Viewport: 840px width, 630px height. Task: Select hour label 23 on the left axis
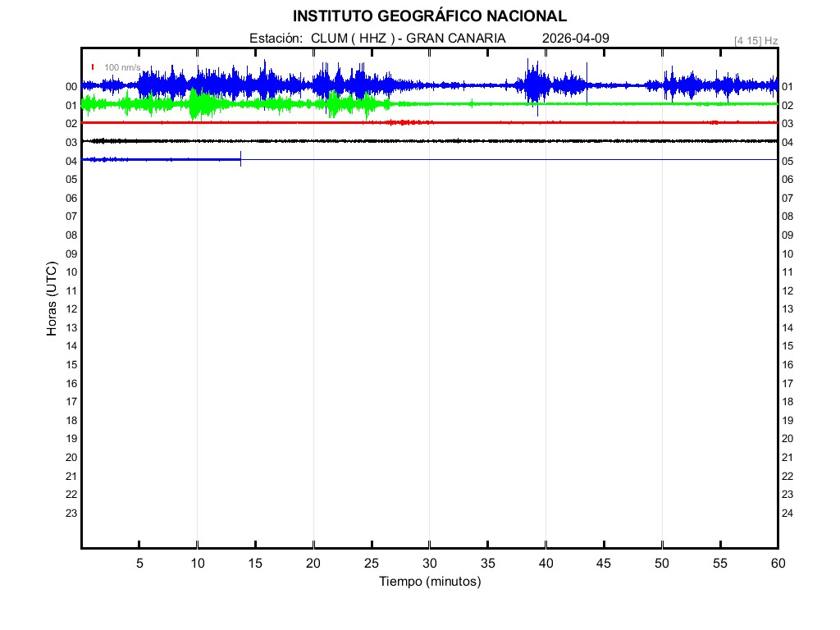coord(71,513)
